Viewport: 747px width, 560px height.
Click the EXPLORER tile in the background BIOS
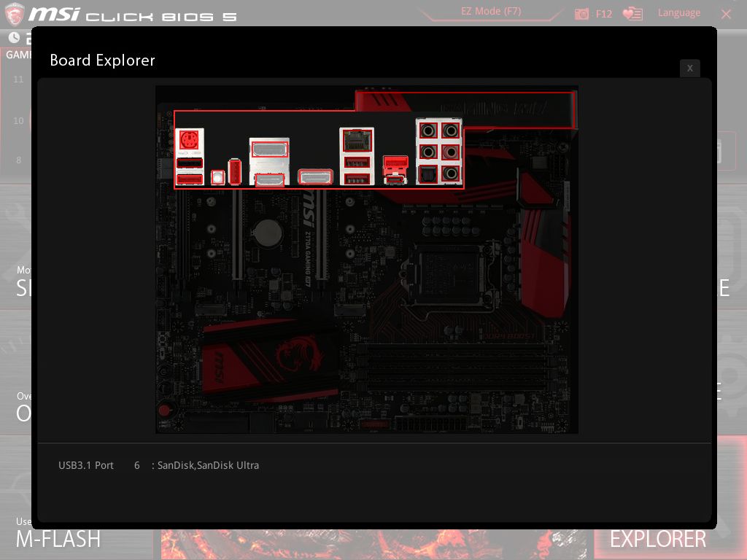point(658,539)
